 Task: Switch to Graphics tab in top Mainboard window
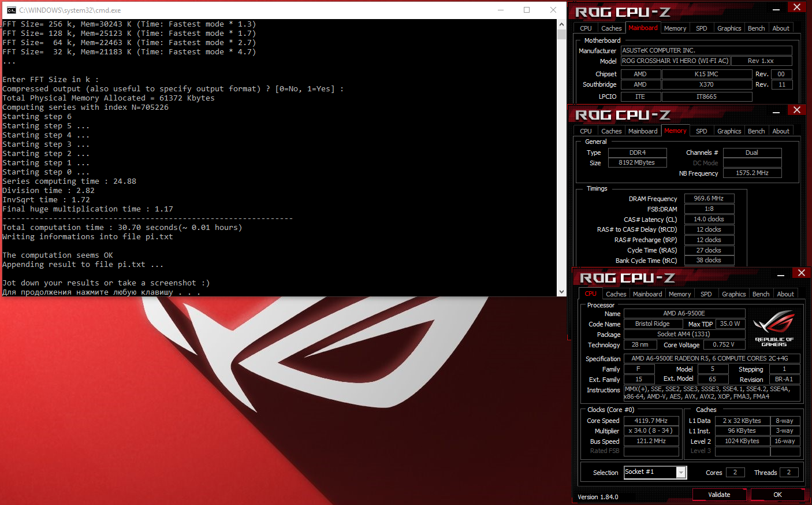click(729, 28)
